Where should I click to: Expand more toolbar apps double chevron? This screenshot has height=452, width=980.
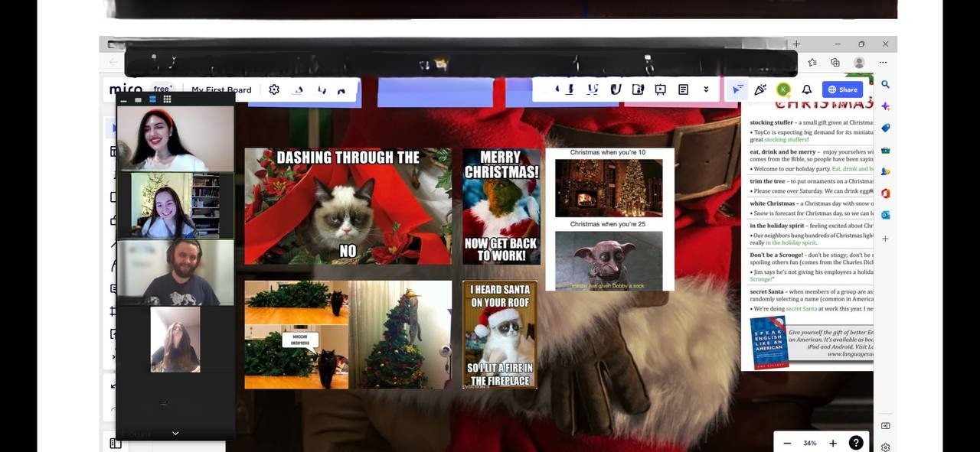click(x=706, y=89)
